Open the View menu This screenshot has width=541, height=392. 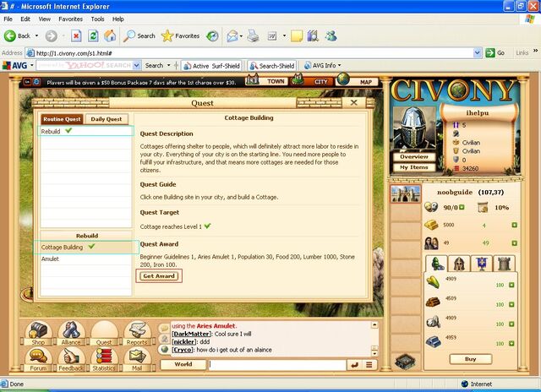(44, 19)
